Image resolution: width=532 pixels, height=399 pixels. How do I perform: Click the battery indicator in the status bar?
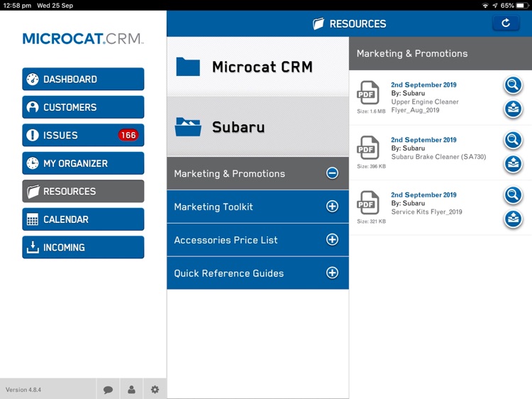pyautogui.click(x=522, y=6)
